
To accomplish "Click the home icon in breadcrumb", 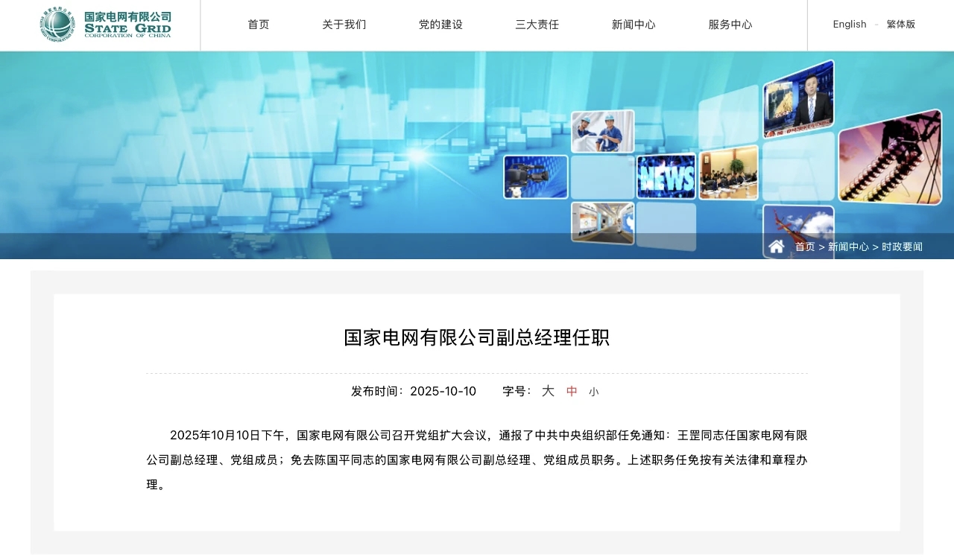I will (776, 246).
